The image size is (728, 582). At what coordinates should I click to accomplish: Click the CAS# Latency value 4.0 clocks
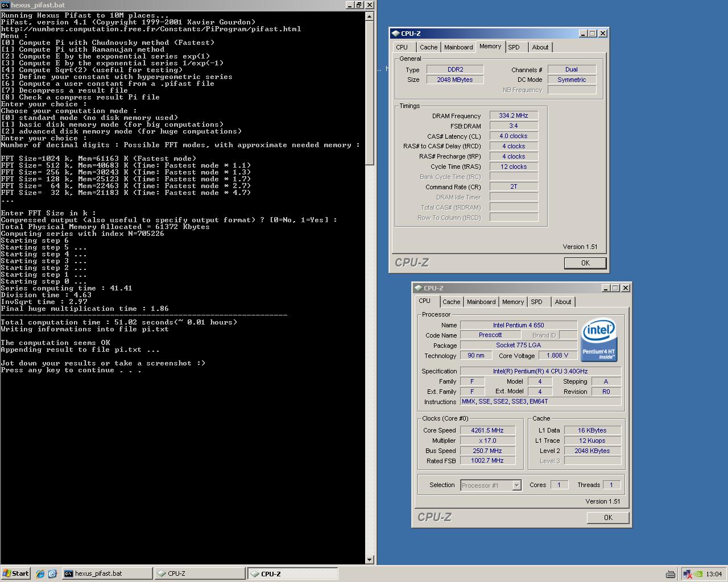pos(514,136)
